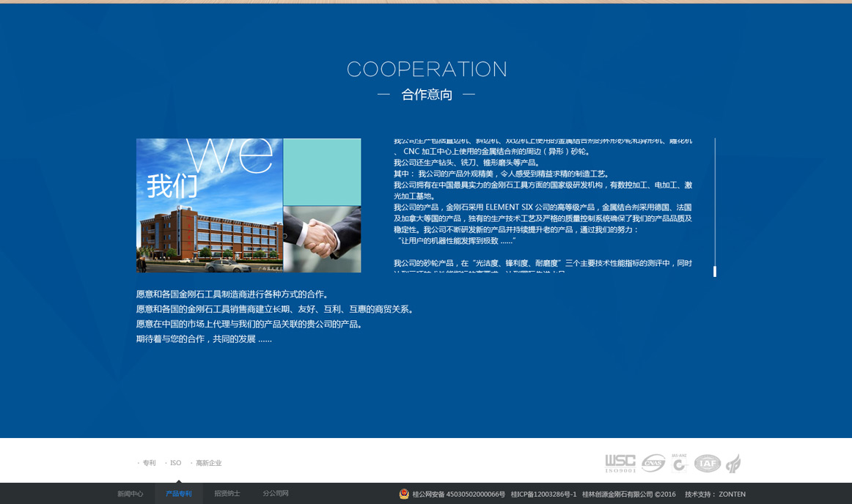This screenshot has height=504, width=852.
Task: Click the 合作意向 subtitle
Action: click(x=427, y=94)
